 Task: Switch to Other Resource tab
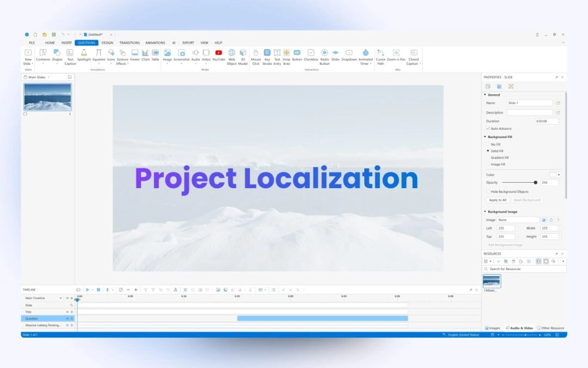point(550,328)
